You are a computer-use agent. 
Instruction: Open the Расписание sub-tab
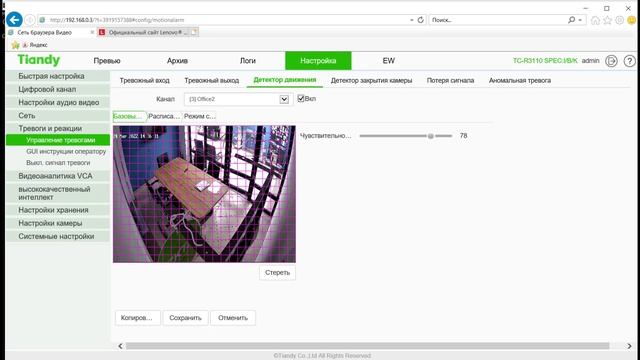tap(164, 116)
